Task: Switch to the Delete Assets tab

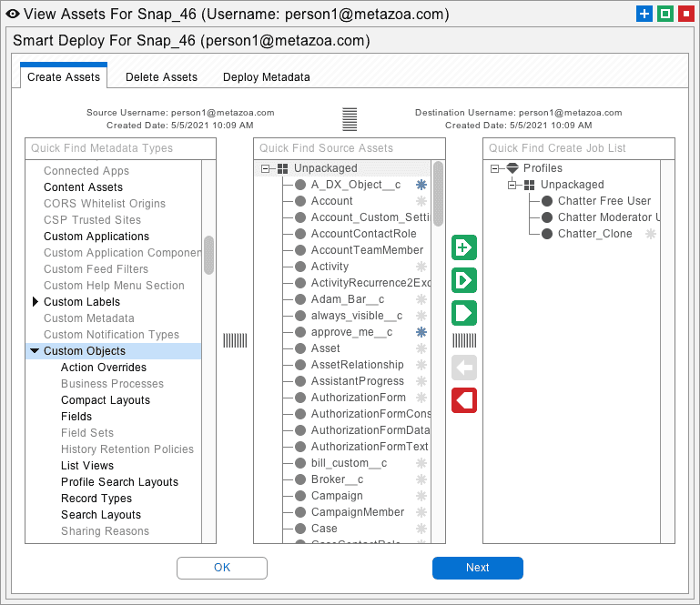Action: [x=161, y=77]
